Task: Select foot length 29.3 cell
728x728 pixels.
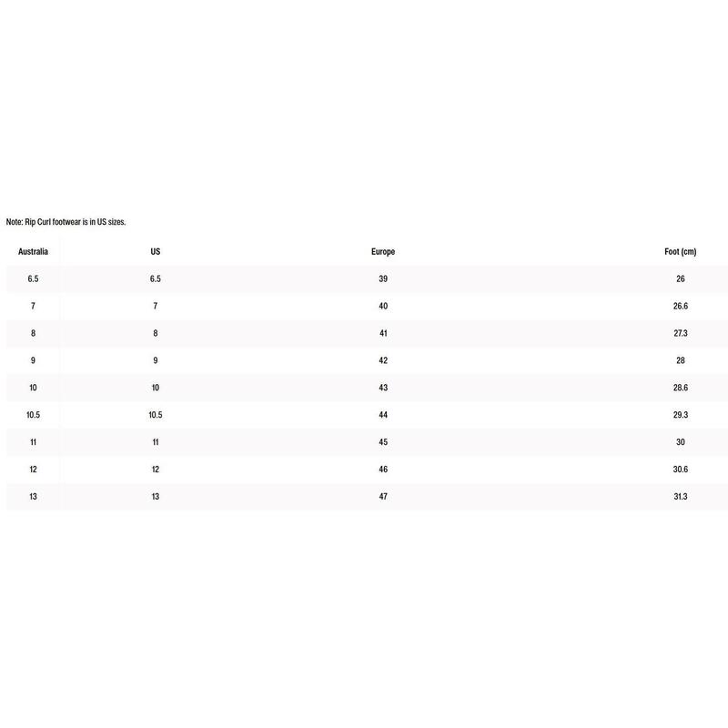Action: coord(680,415)
